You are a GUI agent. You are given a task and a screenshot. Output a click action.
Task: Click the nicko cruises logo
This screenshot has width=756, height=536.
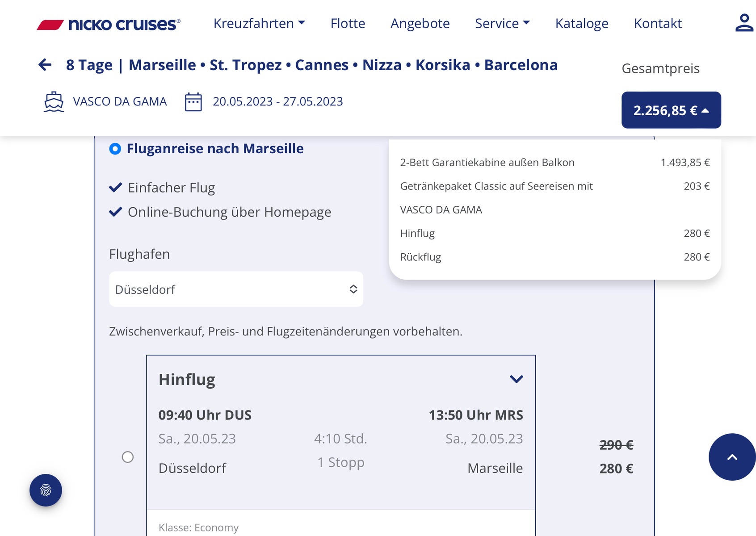coord(109,24)
